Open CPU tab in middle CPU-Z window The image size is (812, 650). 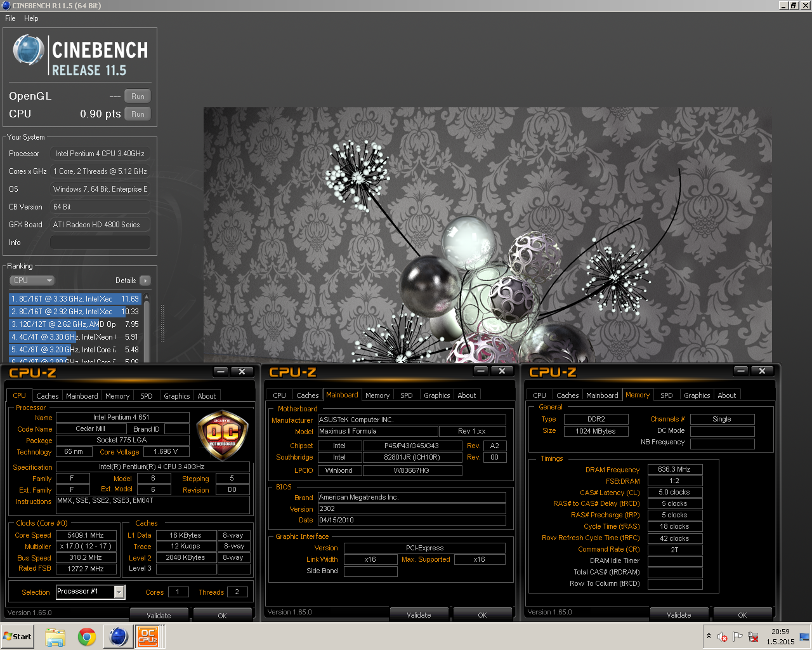tap(280, 395)
